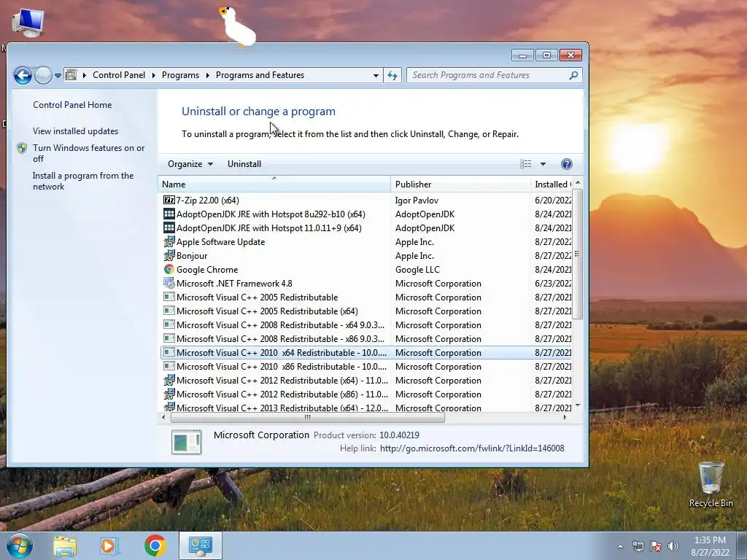Open the Windows Start button
The image size is (747, 560).
coord(19,545)
